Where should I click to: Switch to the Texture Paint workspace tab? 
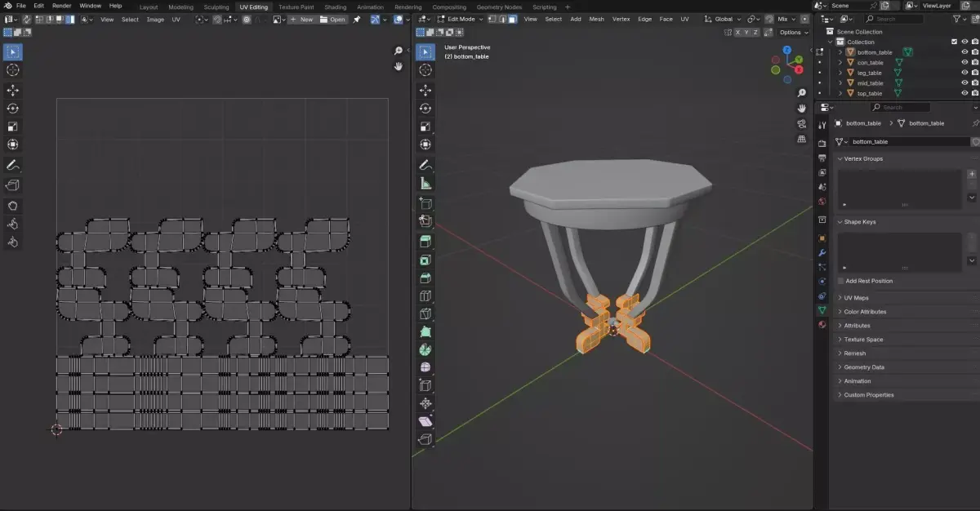[x=296, y=7]
